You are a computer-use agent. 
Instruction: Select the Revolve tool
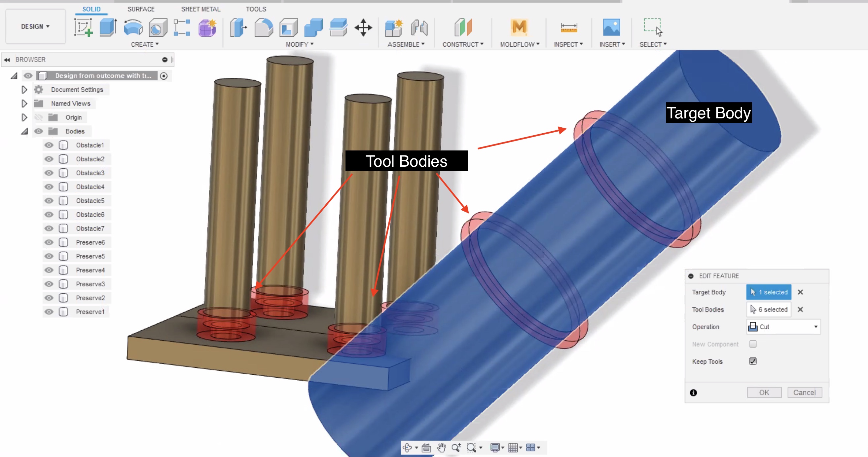[133, 28]
